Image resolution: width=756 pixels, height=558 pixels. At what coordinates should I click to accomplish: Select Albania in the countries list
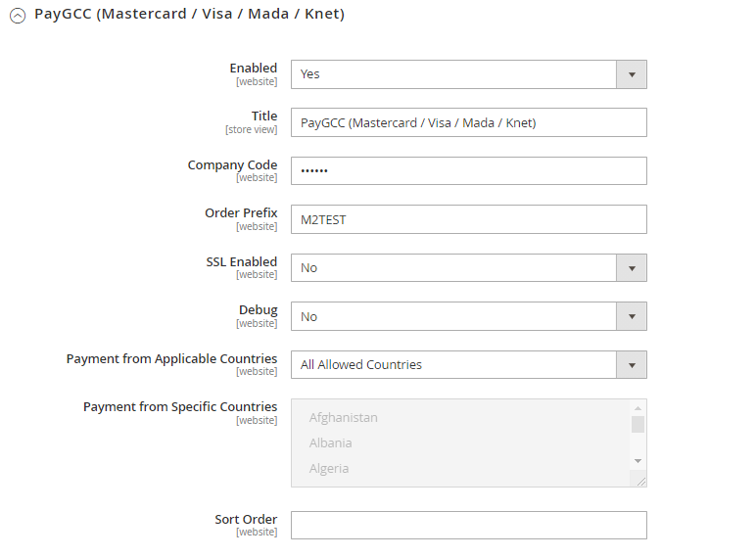coord(331,443)
